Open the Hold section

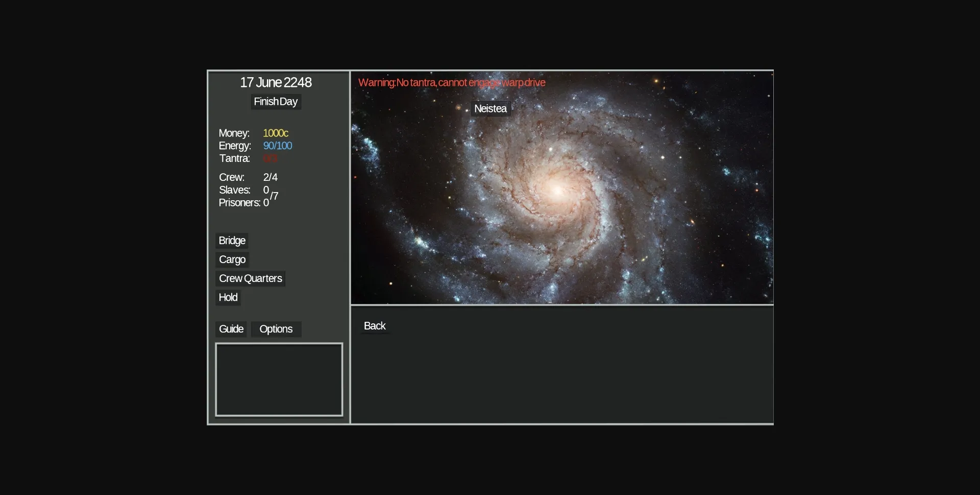tap(227, 297)
